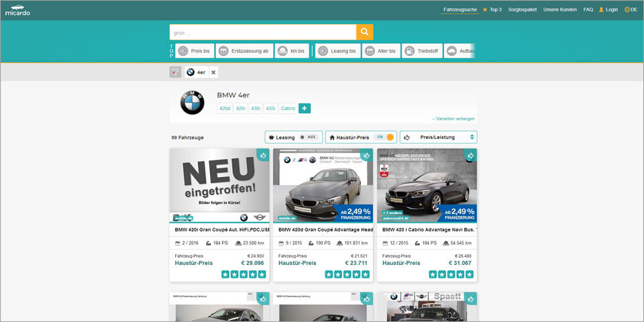The image size is (644, 322).
Task: Click the micardo logo
Action: [17, 10]
